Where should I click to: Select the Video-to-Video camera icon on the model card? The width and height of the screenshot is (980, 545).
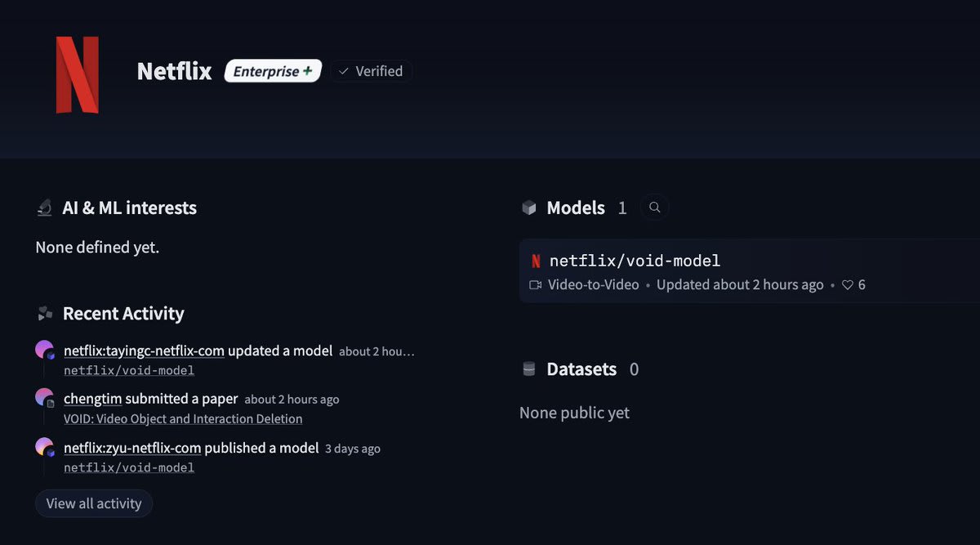tap(536, 284)
